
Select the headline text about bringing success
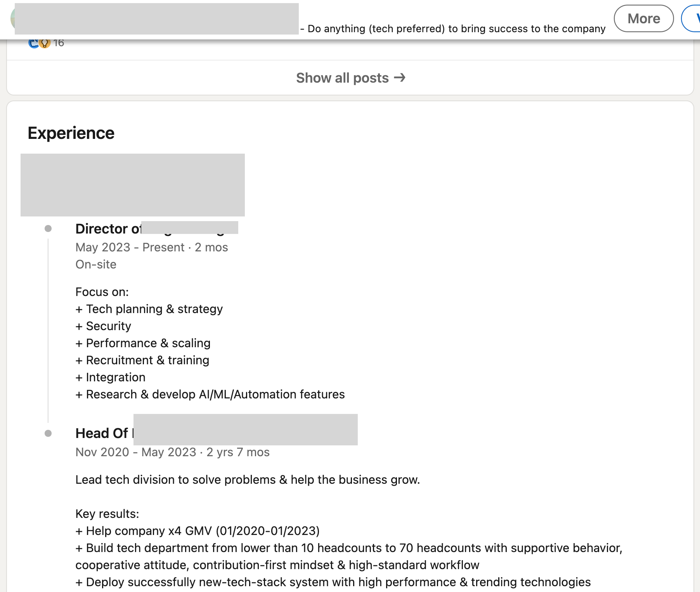point(454,28)
